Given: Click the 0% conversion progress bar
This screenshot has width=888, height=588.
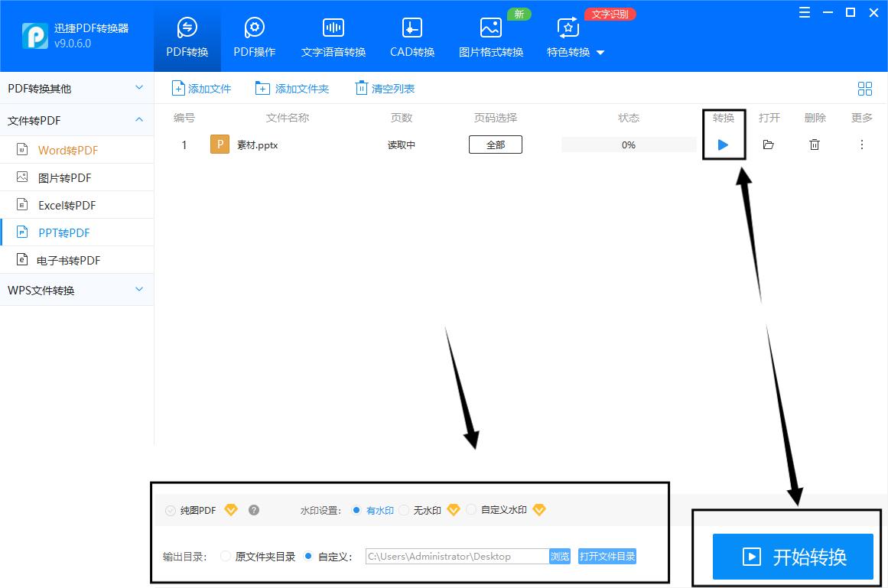Looking at the screenshot, I should point(628,144).
